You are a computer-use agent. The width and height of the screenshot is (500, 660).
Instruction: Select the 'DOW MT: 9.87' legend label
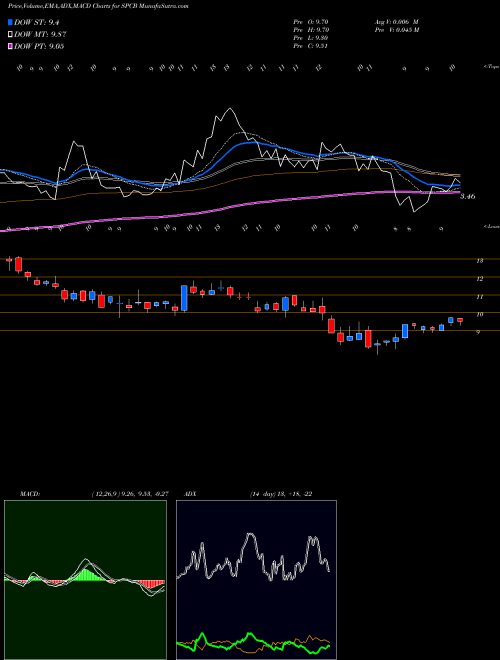point(40,35)
